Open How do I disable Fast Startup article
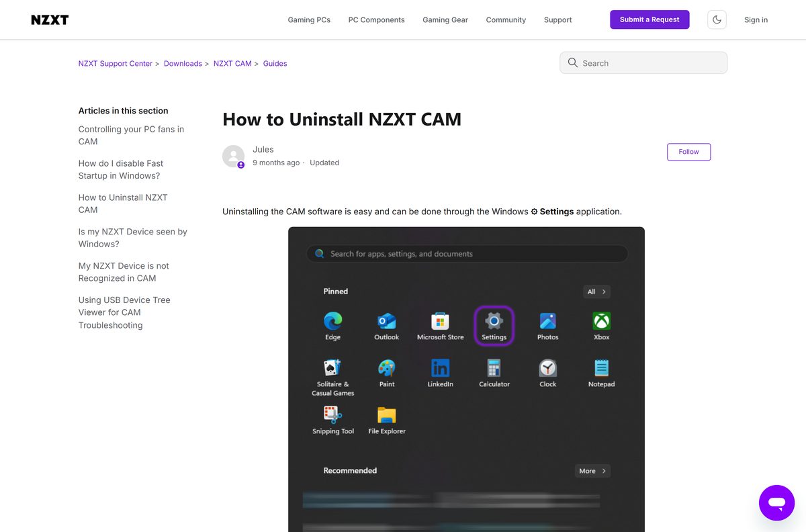 pos(121,169)
